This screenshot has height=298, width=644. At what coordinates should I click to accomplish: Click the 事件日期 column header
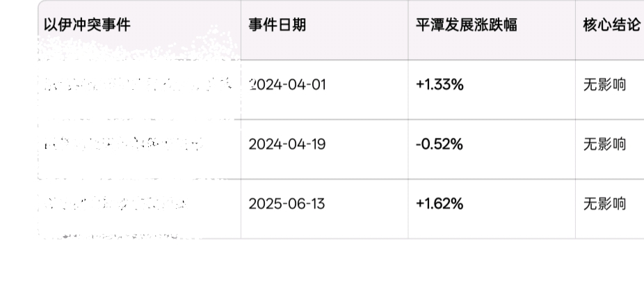pos(277,26)
